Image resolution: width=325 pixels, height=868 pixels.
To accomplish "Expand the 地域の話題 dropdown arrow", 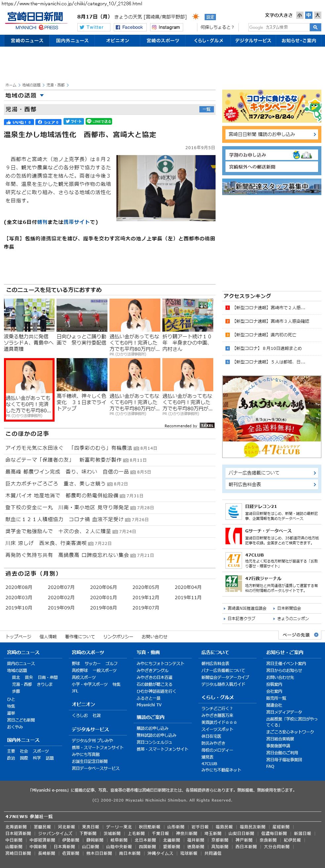I will [x=42, y=96].
